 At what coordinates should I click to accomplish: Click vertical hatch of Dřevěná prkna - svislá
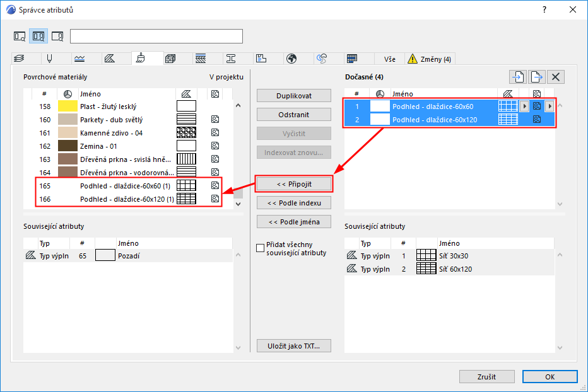(186, 159)
